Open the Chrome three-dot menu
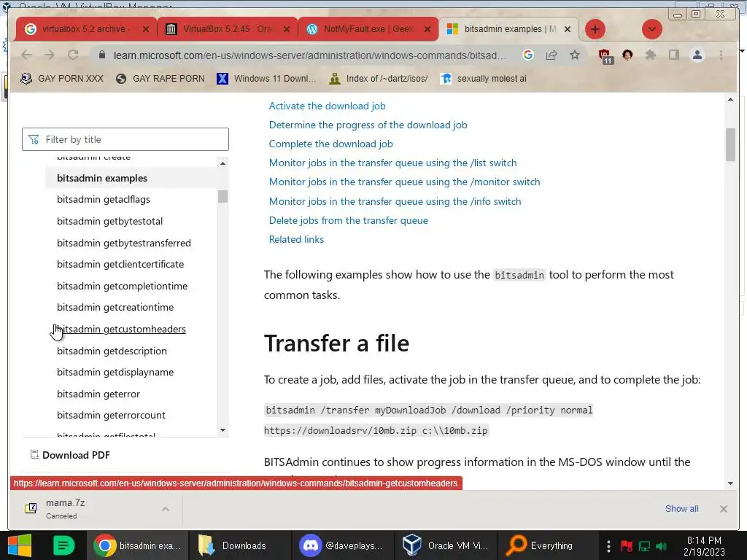The image size is (747, 560). 721,55
